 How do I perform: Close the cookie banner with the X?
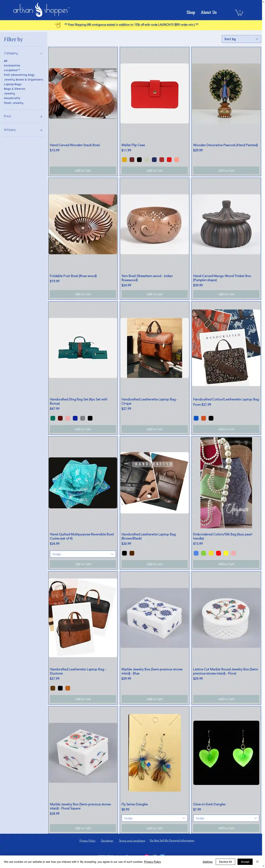(x=257, y=861)
